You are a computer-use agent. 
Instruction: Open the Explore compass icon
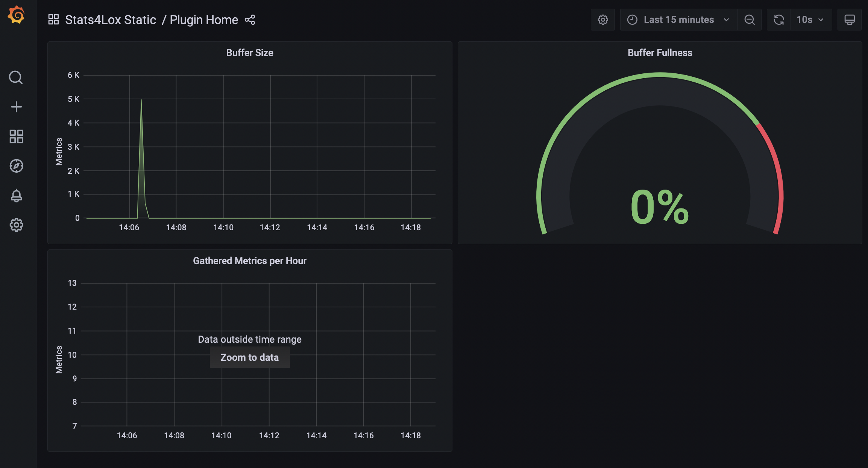coord(16,166)
